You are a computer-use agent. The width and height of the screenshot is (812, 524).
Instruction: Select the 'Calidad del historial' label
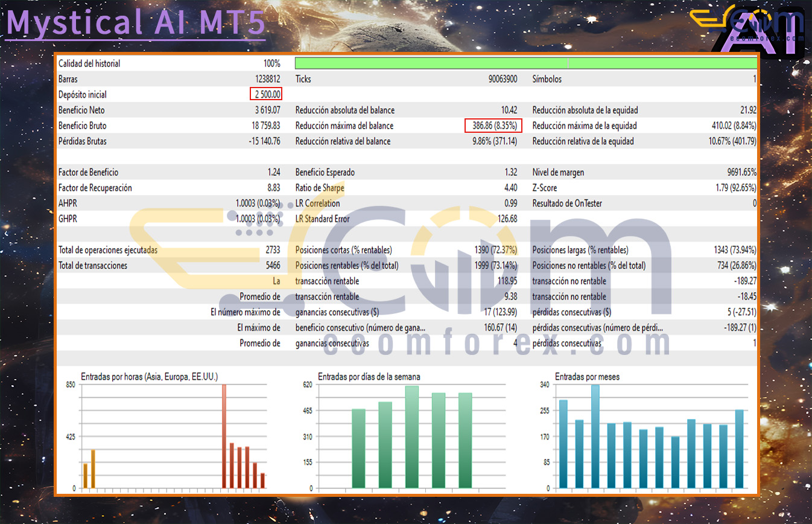[89, 63]
